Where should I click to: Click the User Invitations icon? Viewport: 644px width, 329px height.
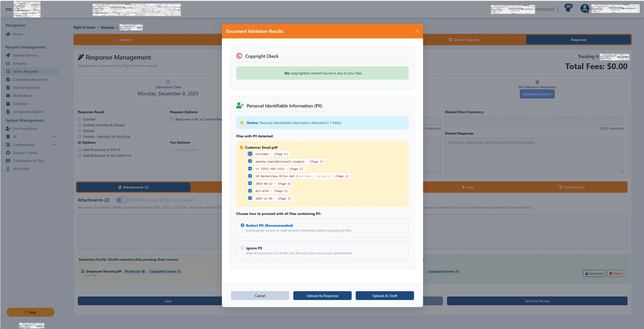[8, 129]
